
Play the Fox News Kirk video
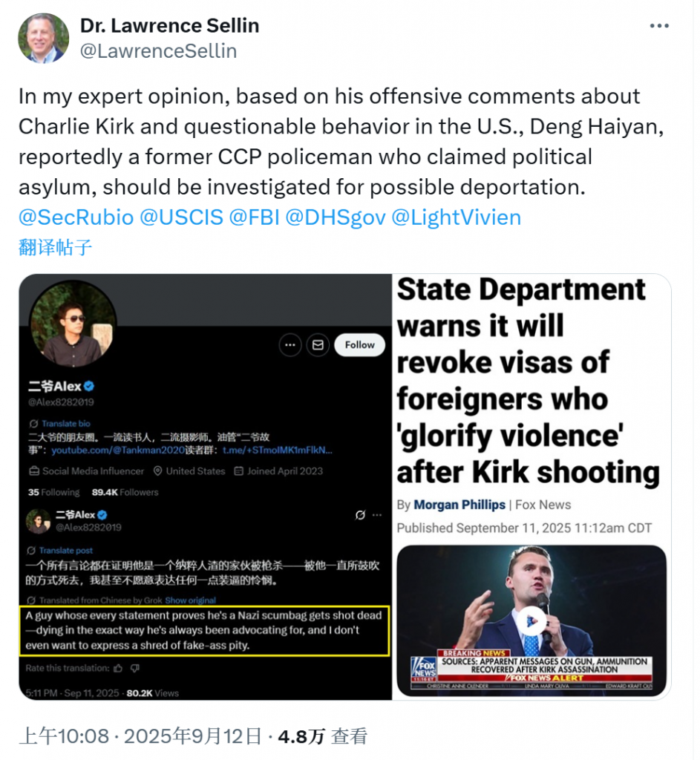pos(531,621)
